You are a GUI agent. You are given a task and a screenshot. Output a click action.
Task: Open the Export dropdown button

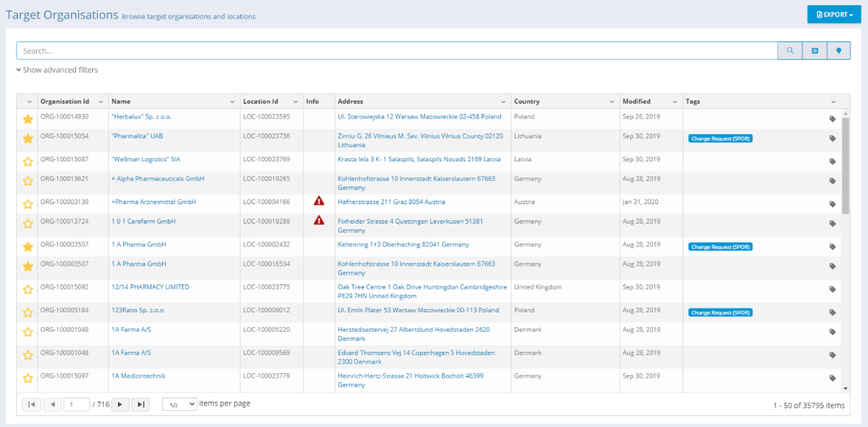tap(834, 15)
